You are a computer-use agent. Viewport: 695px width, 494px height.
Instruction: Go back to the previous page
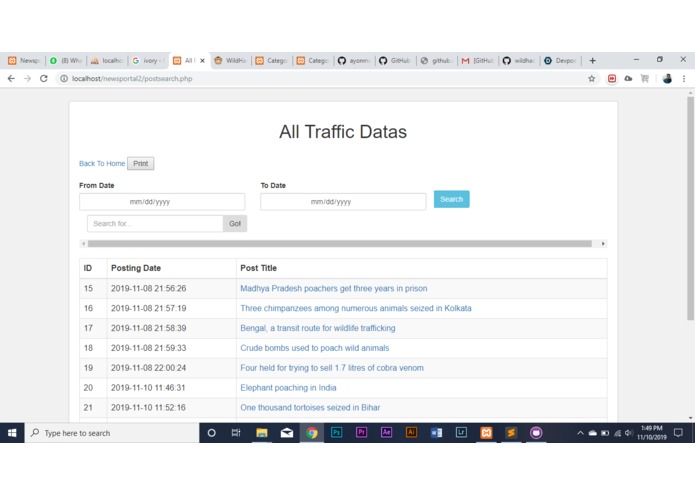11,78
